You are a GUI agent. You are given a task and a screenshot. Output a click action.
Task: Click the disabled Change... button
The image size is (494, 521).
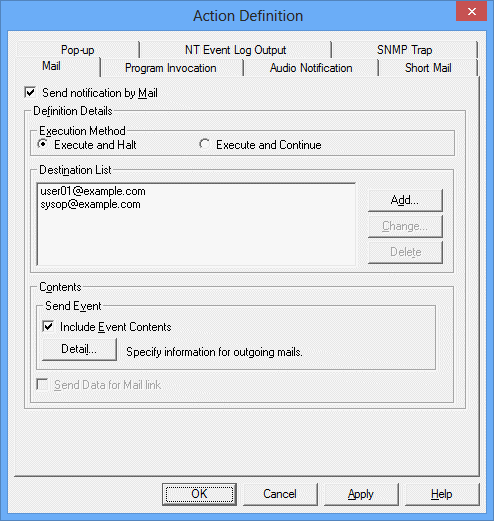point(405,226)
